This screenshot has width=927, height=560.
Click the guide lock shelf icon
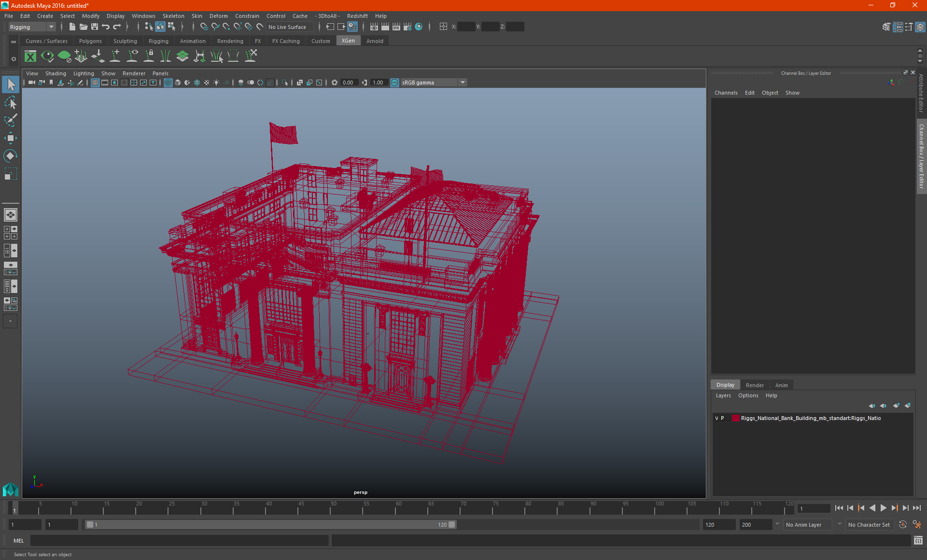[x=149, y=56]
